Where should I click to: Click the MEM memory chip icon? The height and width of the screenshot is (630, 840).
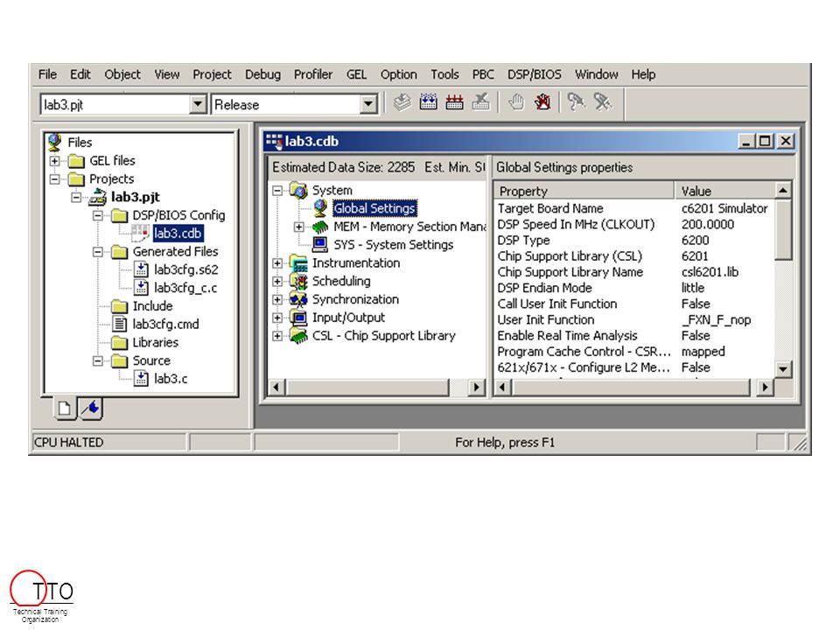pyautogui.click(x=320, y=227)
